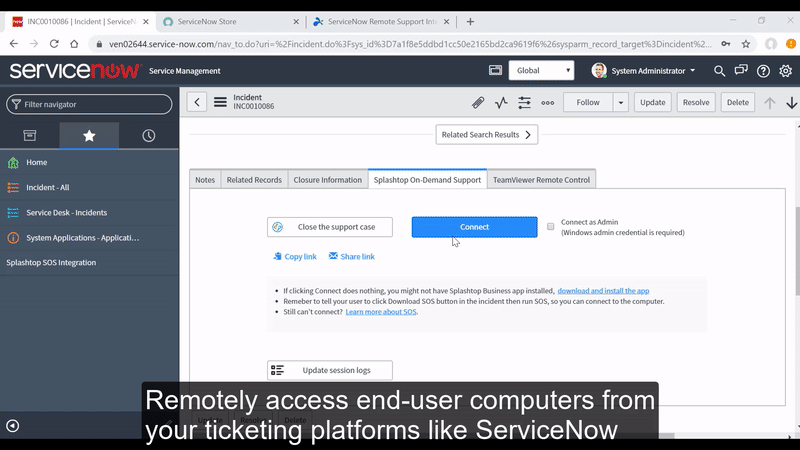Click the Resolve button in header
This screenshot has width=800, height=450.
[x=696, y=103]
